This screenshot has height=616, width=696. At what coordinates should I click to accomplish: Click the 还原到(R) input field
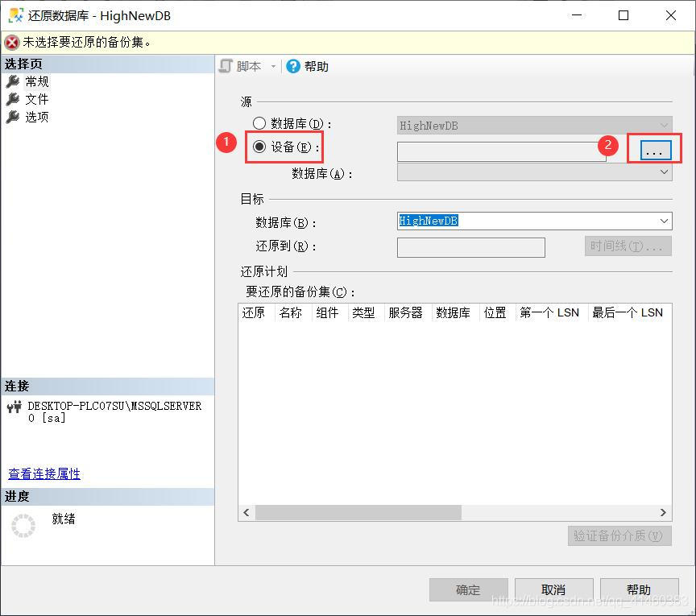[470, 247]
